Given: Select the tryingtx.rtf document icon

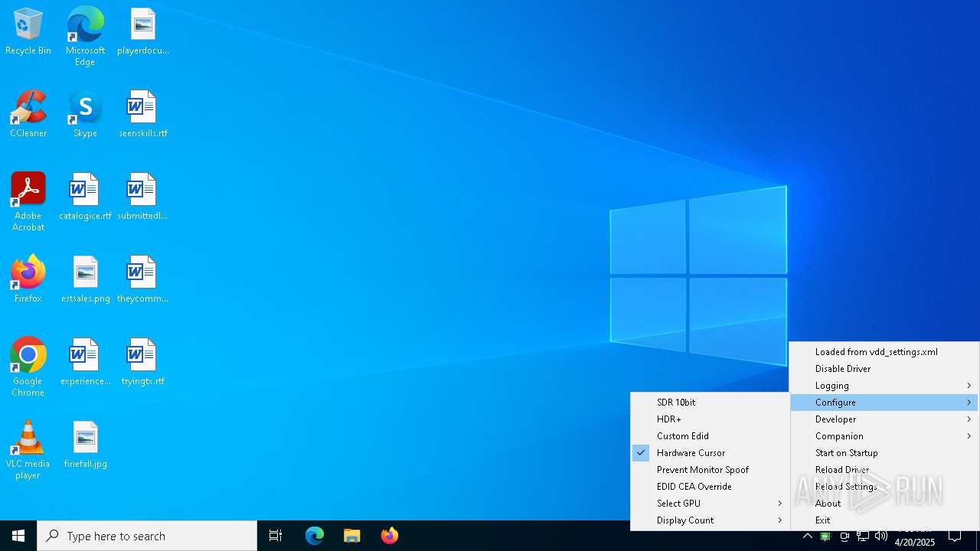Looking at the screenshot, I should [142, 363].
